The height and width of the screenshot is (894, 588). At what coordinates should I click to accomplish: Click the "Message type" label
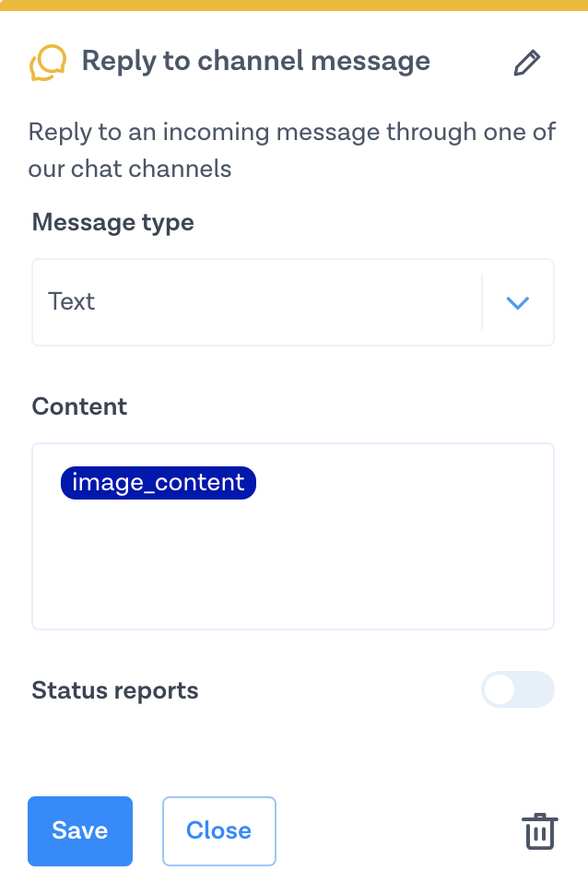(x=113, y=222)
